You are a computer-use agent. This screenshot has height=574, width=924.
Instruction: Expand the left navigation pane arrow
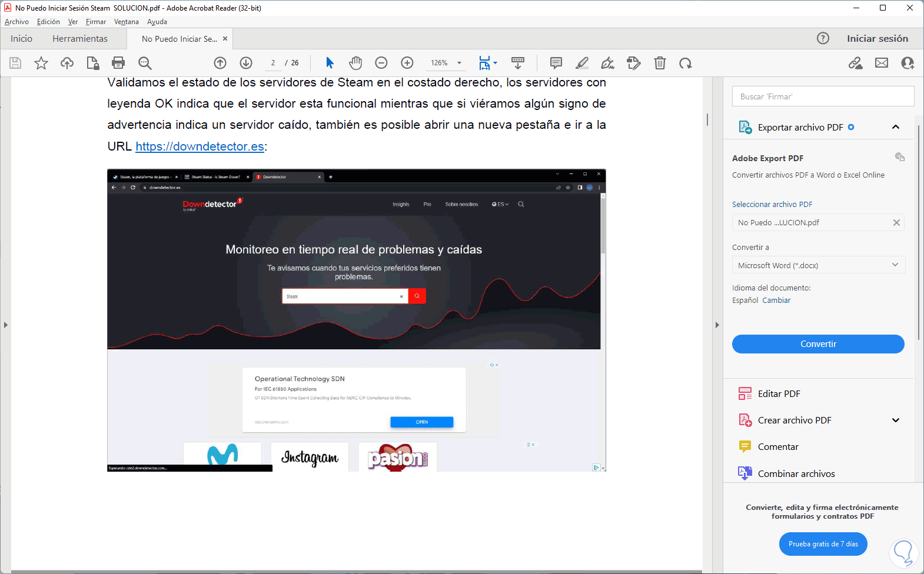pos(5,325)
